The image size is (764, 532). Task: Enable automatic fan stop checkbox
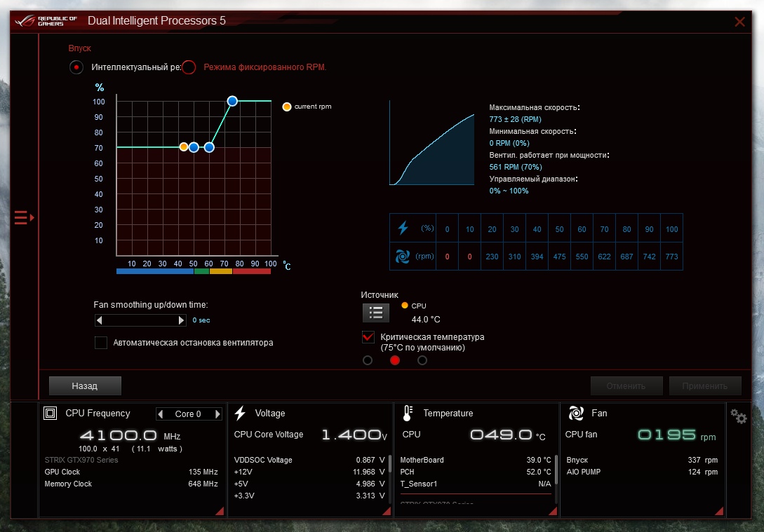[101, 343]
